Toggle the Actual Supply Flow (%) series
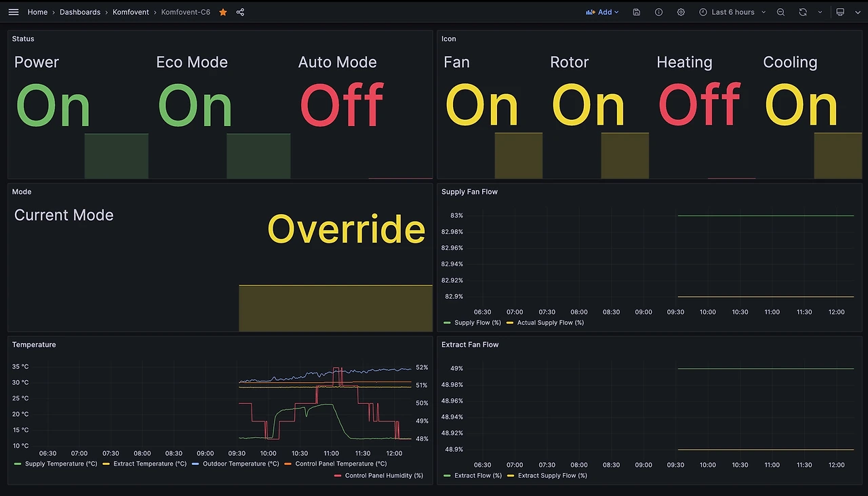 551,323
